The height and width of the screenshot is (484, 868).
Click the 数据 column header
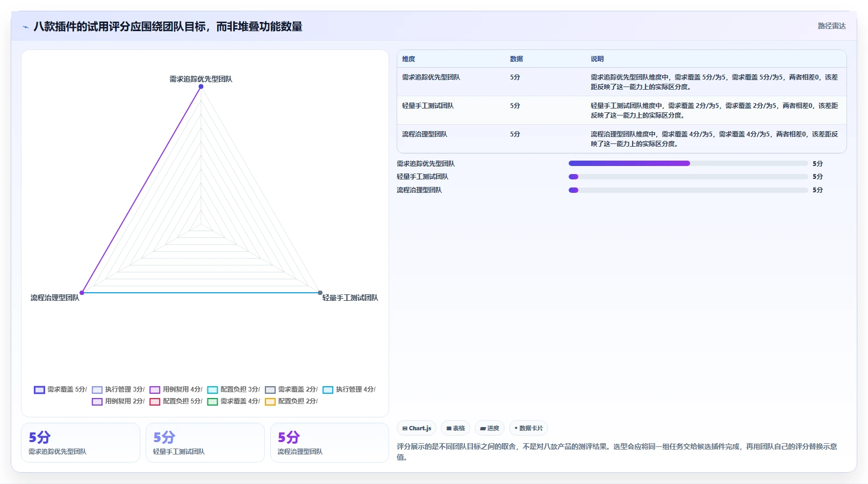tap(517, 59)
